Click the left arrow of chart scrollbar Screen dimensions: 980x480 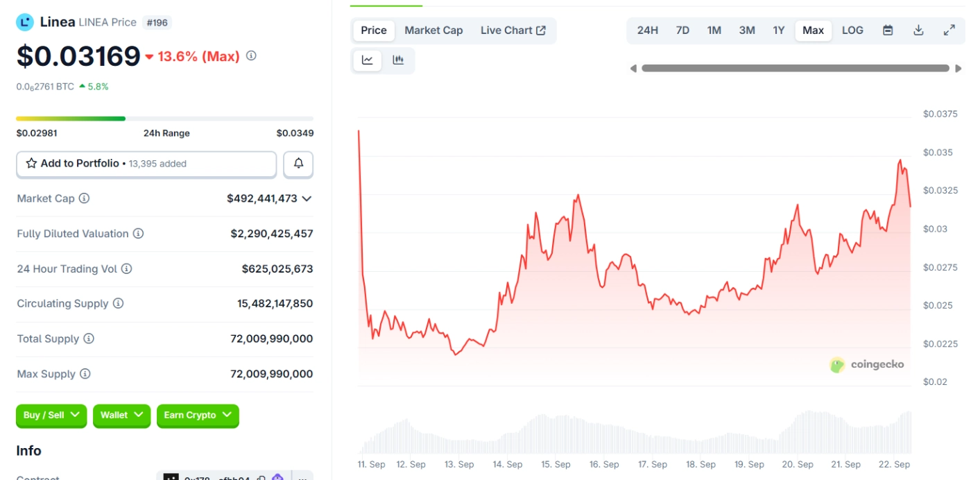633,68
